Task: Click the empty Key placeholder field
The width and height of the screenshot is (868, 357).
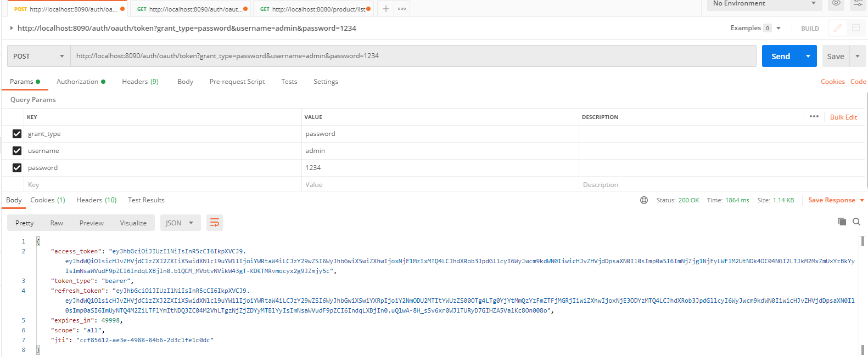Action: click(163, 185)
